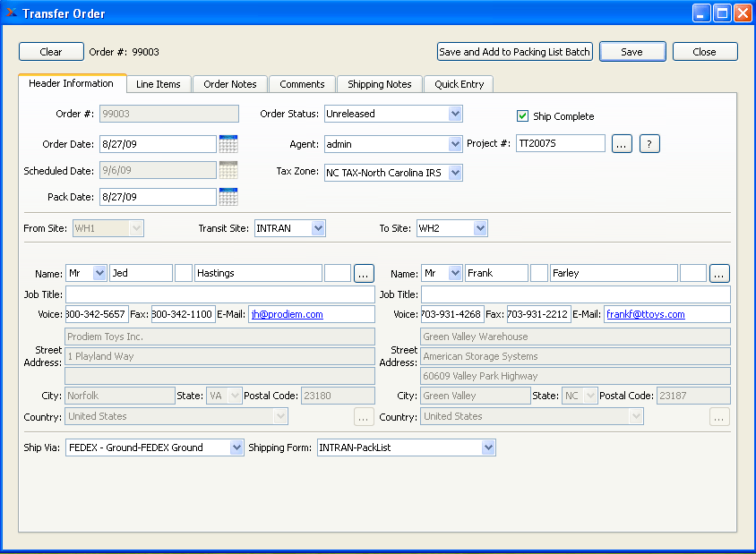The height and width of the screenshot is (554, 756).
Task: Click the browse button beside United States country field
Action: [362, 417]
